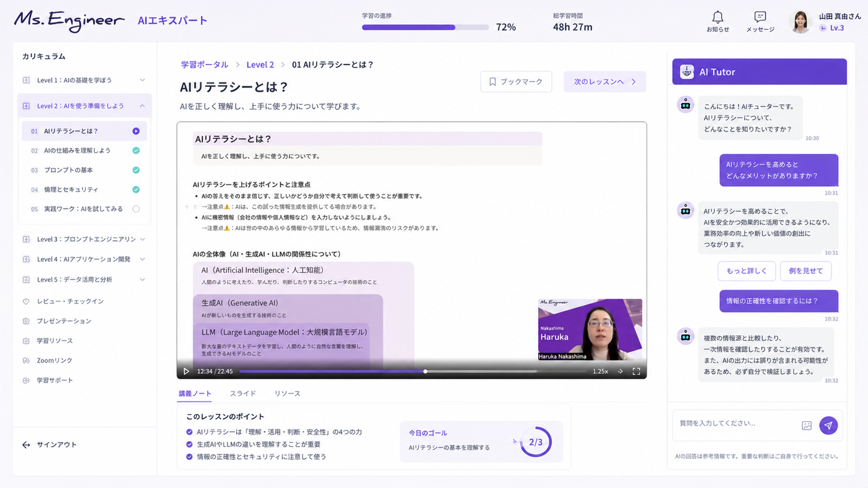Click the icon beside Zoomリンク
Screen dimensions: 868x488
tap(26, 361)
